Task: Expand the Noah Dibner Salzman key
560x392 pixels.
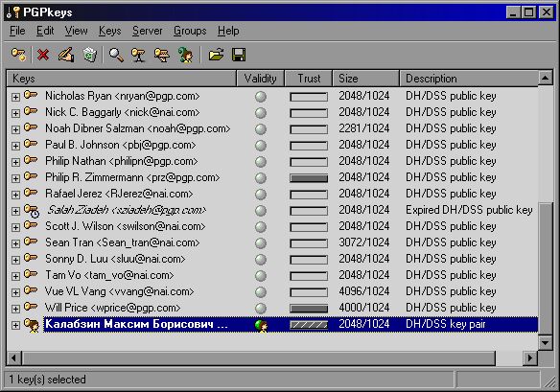Action: point(15,129)
